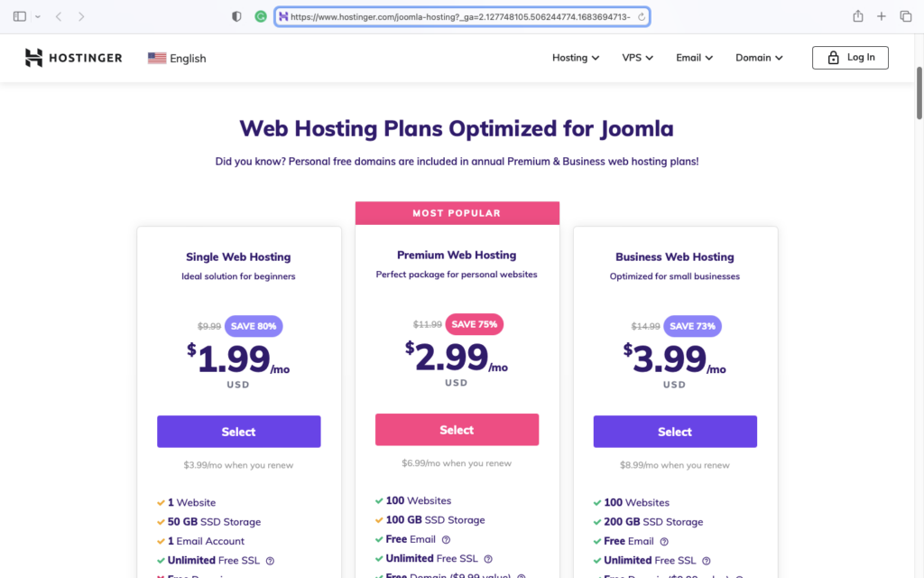This screenshot has width=924, height=578.
Task: Click the crossed-out $9.99 price
Action: [209, 326]
